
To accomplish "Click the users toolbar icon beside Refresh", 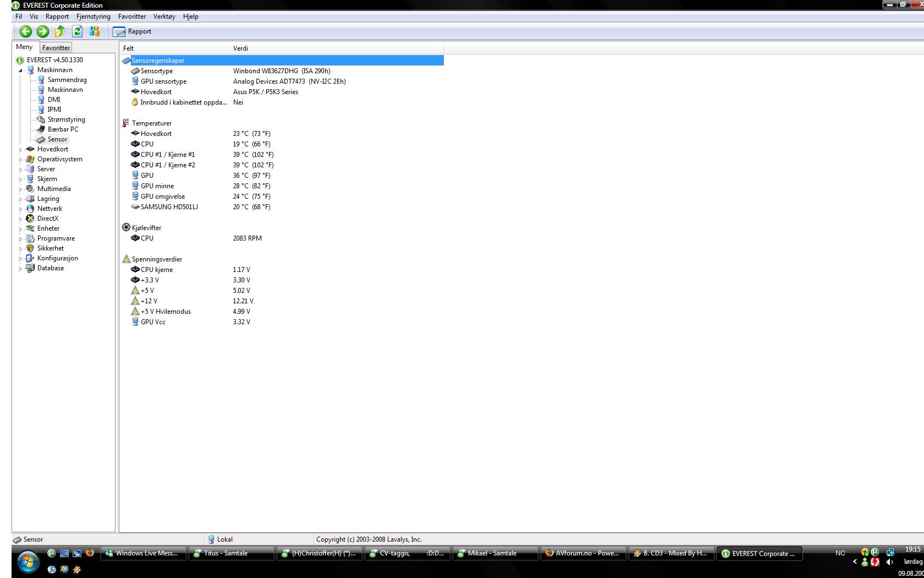I will 95,31.
